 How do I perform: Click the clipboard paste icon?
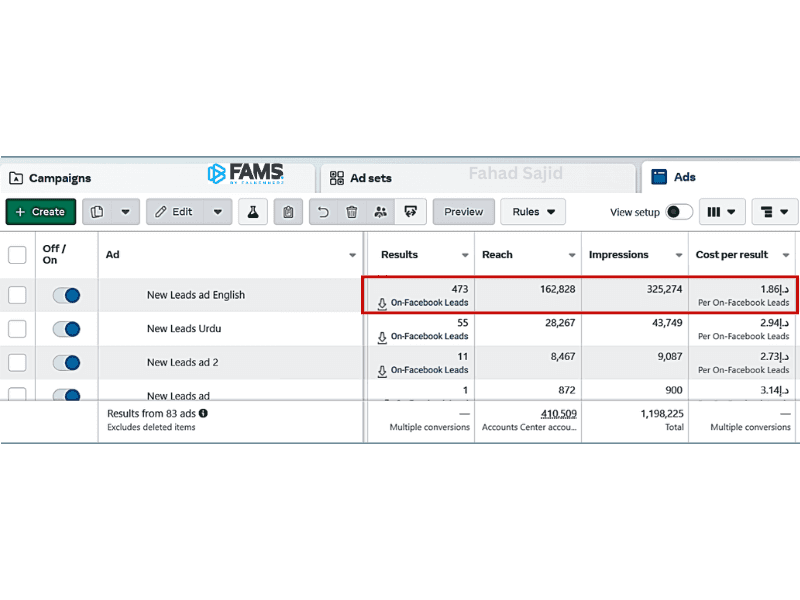point(288,212)
